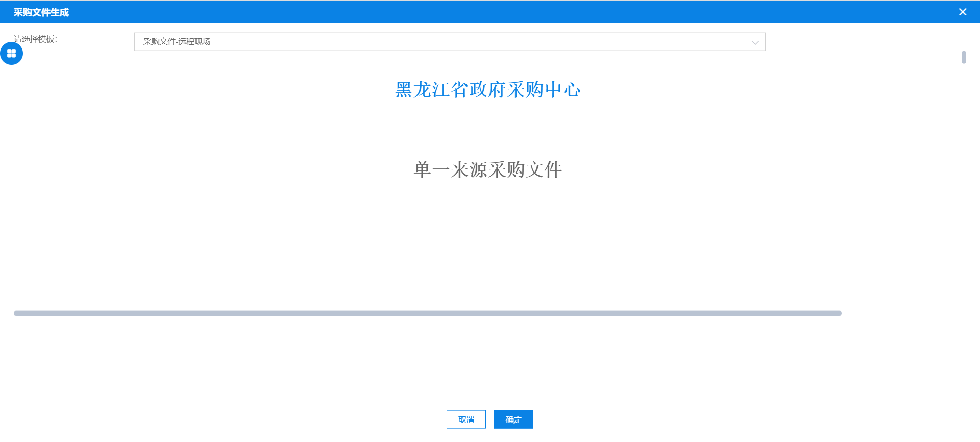The image size is (980, 442).
Task: Click the 确定 button
Action: click(513, 420)
